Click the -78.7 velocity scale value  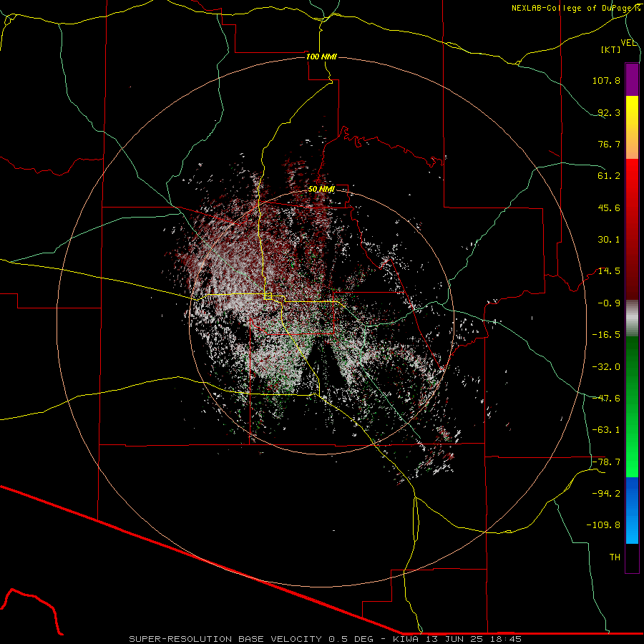(606, 462)
